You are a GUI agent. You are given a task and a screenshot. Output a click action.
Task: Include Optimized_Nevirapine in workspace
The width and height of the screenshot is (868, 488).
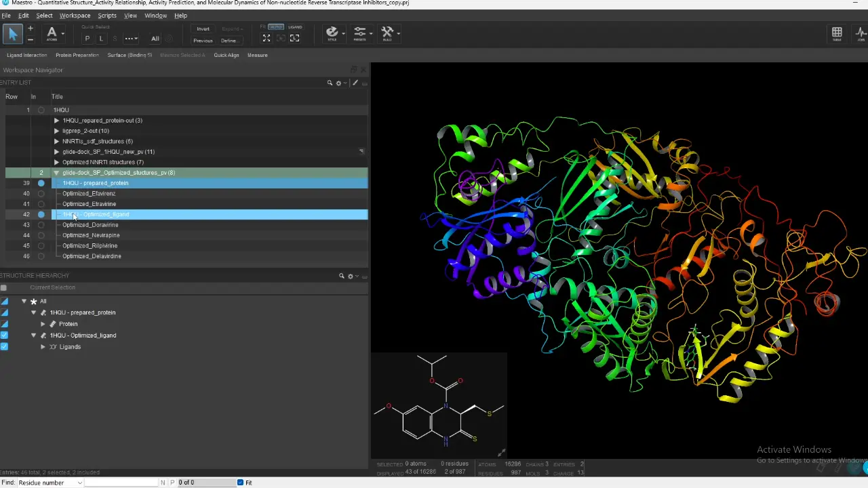click(x=41, y=235)
